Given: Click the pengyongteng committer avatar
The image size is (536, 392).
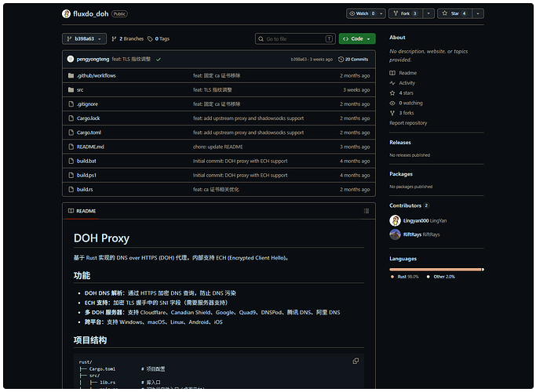Looking at the screenshot, I should (71, 59).
